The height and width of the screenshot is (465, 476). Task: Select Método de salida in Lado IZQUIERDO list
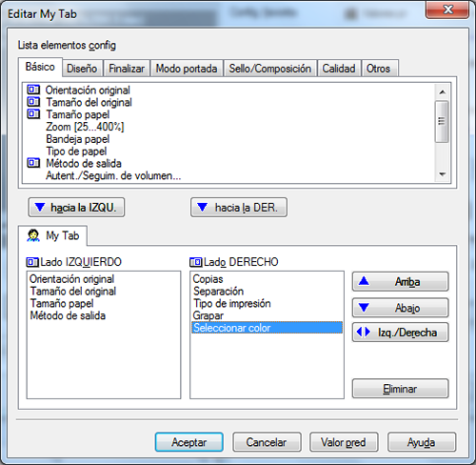(x=68, y=315)
